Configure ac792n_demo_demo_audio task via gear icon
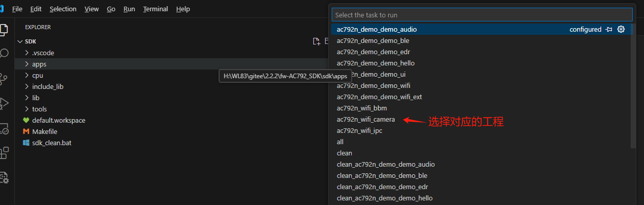Image resolution: width=644 pixels, height=205 pixels. [x=621, y=29]
